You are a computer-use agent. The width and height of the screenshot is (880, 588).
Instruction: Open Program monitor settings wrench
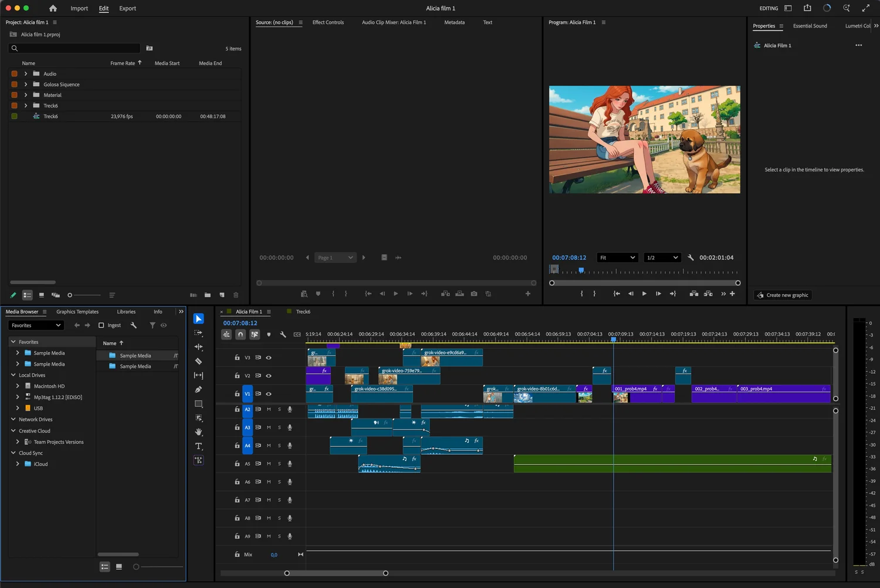coord(691,258)
